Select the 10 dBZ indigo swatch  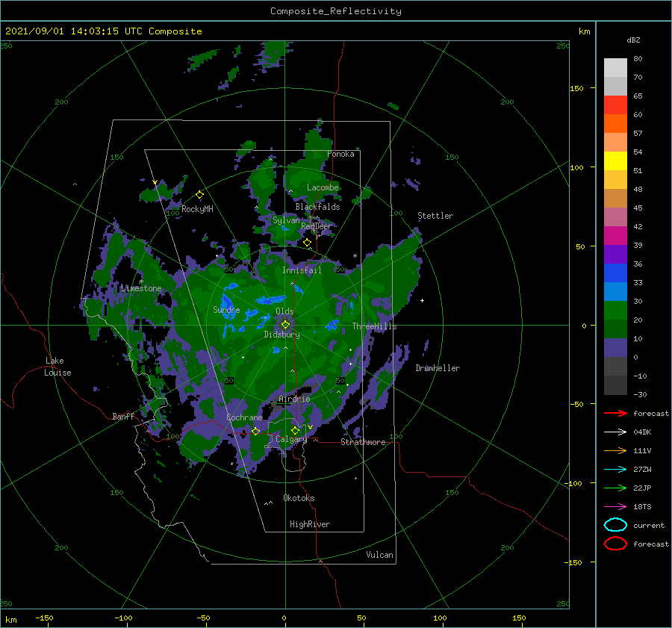[x=615, y=348]
